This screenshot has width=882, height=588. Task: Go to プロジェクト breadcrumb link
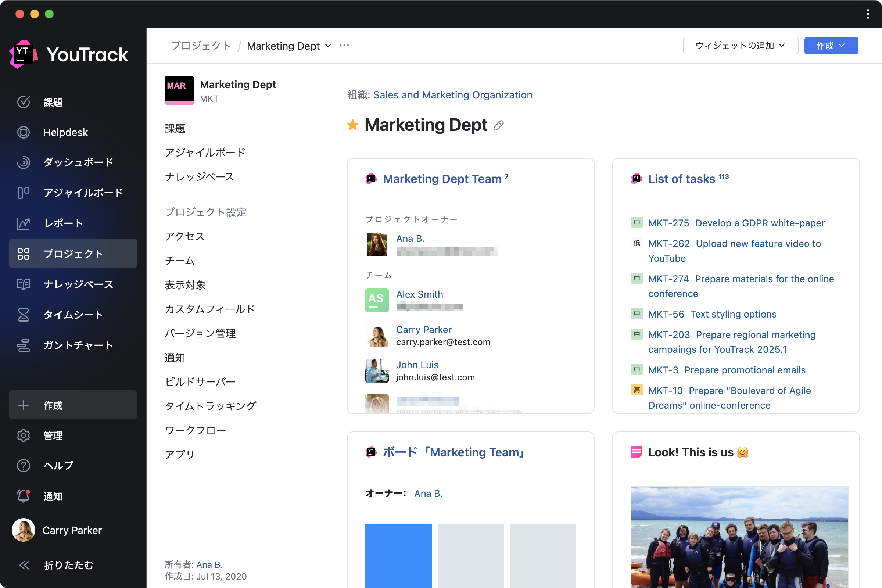tap(201, 46)
